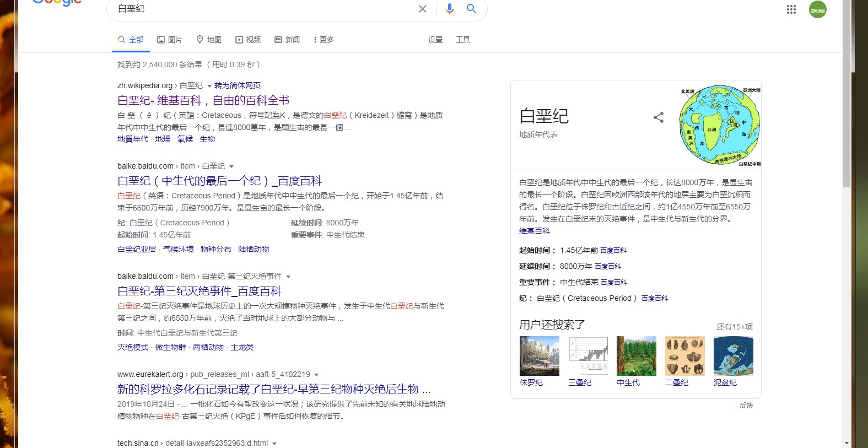Open the 物种分布 sitelink
Viewport: 868px width, 448px height.
[x=216, y=249]
